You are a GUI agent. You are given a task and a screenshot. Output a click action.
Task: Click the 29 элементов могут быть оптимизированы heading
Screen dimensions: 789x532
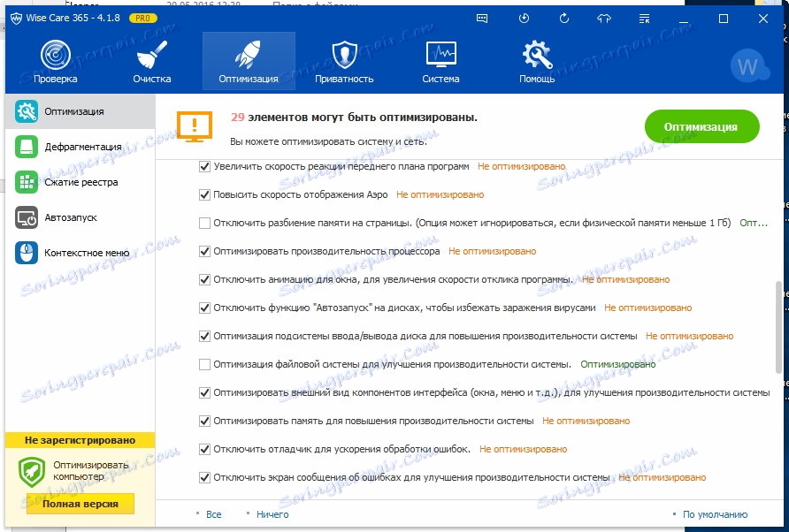pos(354,118)
